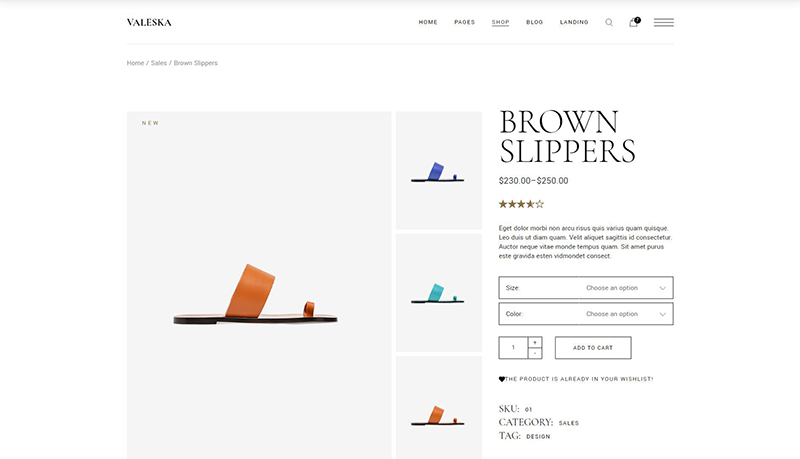Open the Home menu item
Screen dimensions: 800x459
pyautogui.click(x=428, y=22)
